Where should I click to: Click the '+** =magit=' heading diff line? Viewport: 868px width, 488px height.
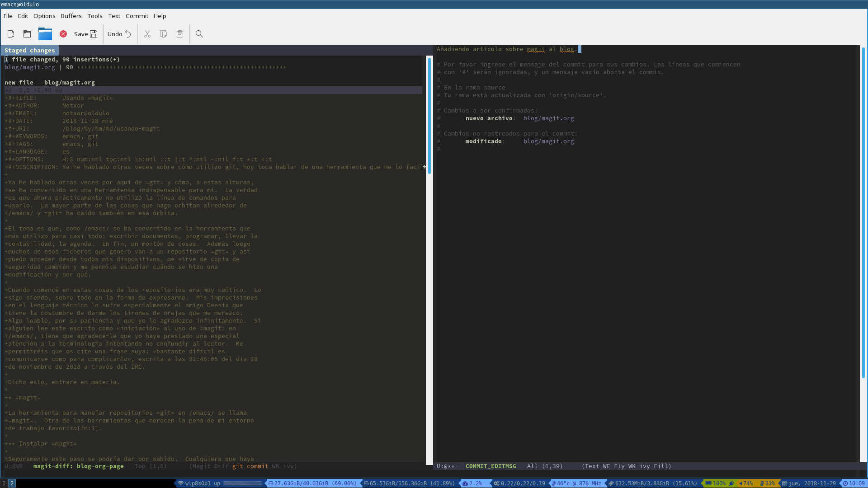(23, 398)
